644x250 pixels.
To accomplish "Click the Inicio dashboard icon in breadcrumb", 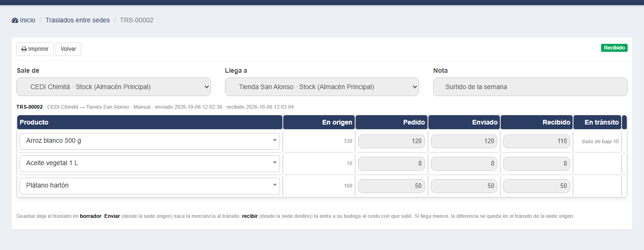I will (15, 21).
